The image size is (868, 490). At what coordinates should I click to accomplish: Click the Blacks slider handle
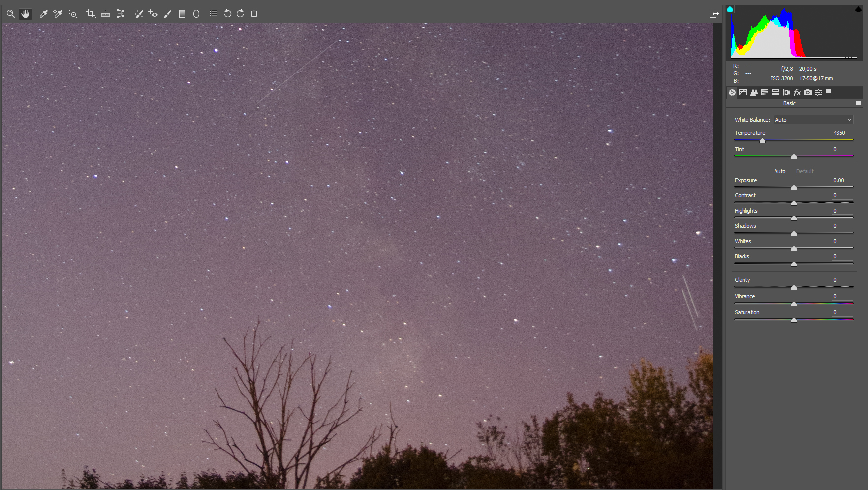[794, 264]
